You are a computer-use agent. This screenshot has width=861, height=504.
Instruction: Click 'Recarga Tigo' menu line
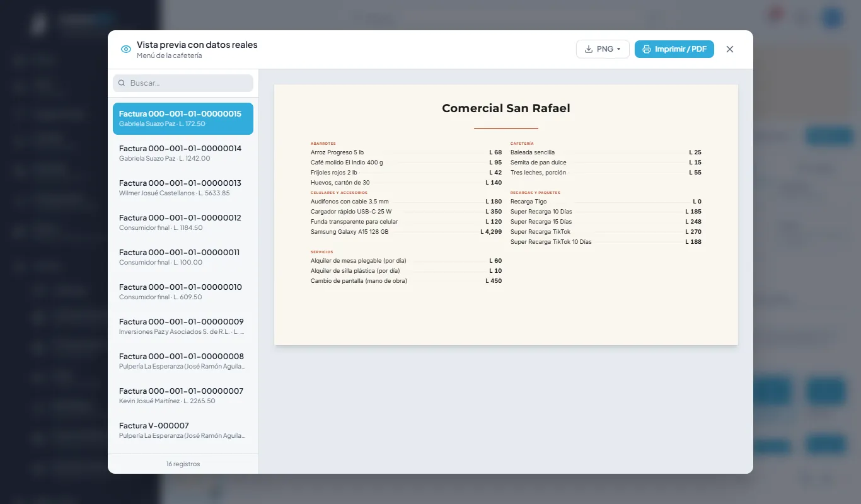pos(606,202)
